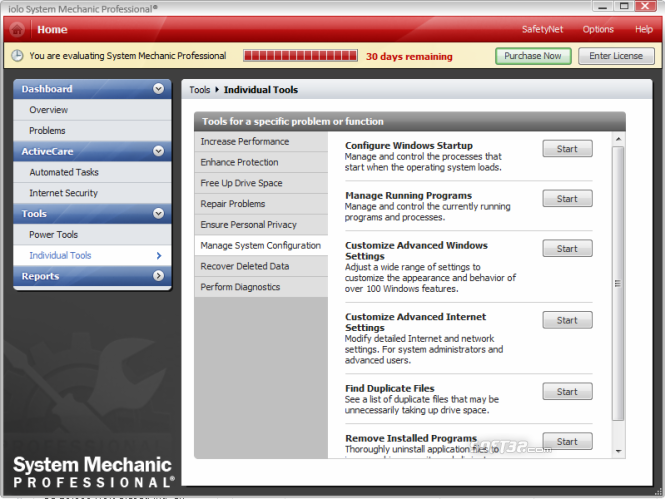
Task: Select the Repair Problems category
Action: coord(261,204)
